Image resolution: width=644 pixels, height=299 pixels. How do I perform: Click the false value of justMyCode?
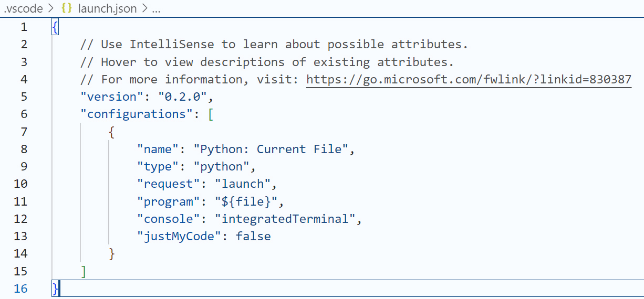(253, 237)
